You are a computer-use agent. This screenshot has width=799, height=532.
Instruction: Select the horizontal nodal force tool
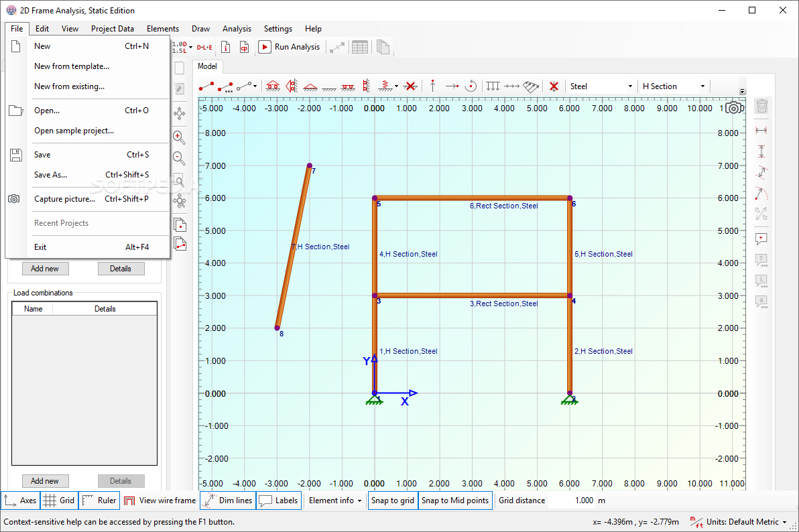[452, 86]
